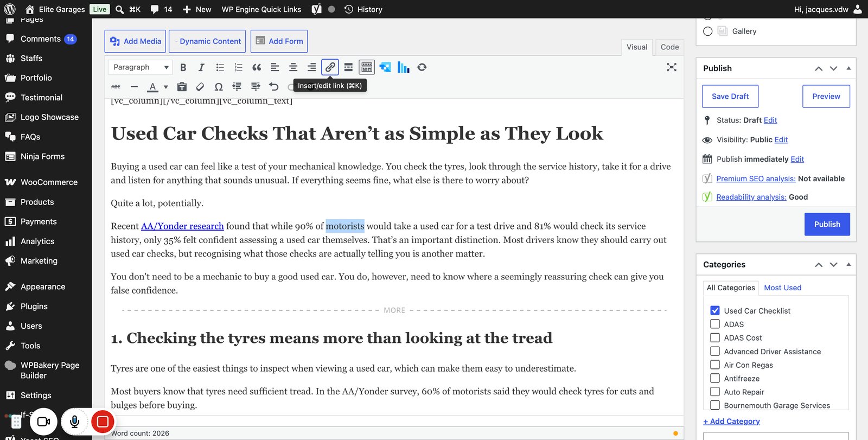Switch to the Code editor tab
868x440 pixels.
point(669,47)
